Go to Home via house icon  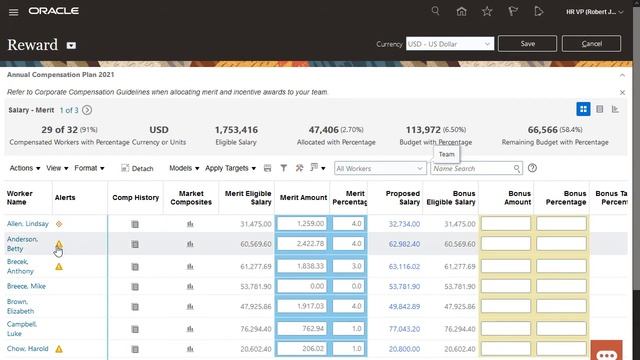pos(461,11)
